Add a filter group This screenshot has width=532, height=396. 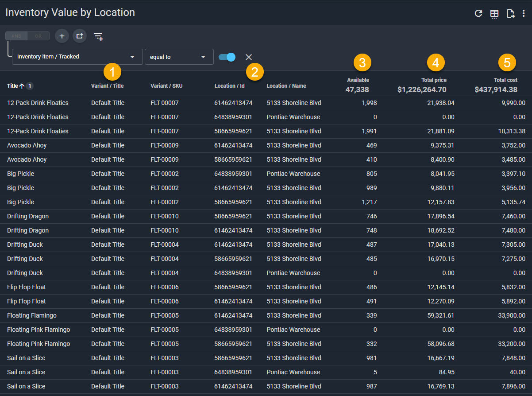tap(80, 36)
